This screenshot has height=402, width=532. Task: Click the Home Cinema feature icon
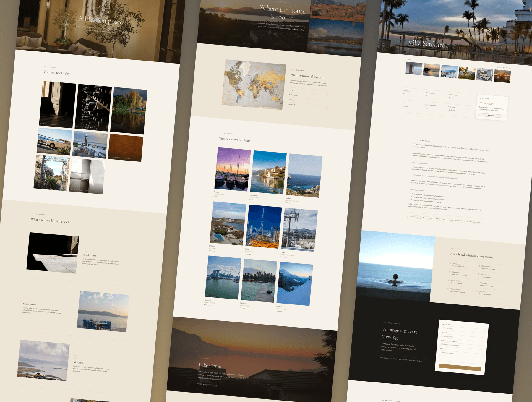coord(479,274)
